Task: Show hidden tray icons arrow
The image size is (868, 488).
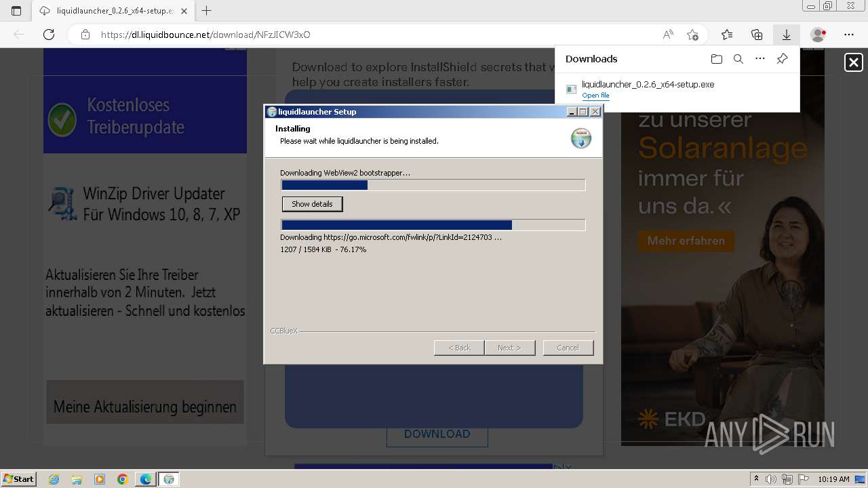Action: point(757,479)
